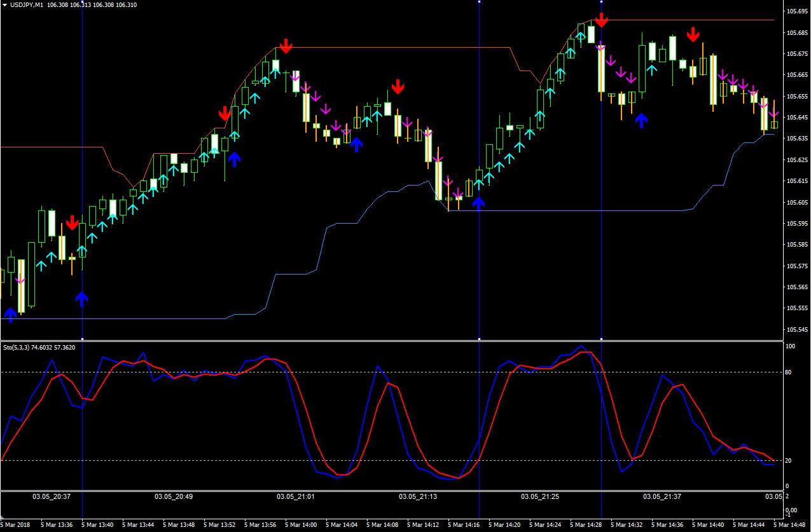Click the 105.645 price label
The image size is (811, 532).
pyautogui.click(x=798, y=118)
